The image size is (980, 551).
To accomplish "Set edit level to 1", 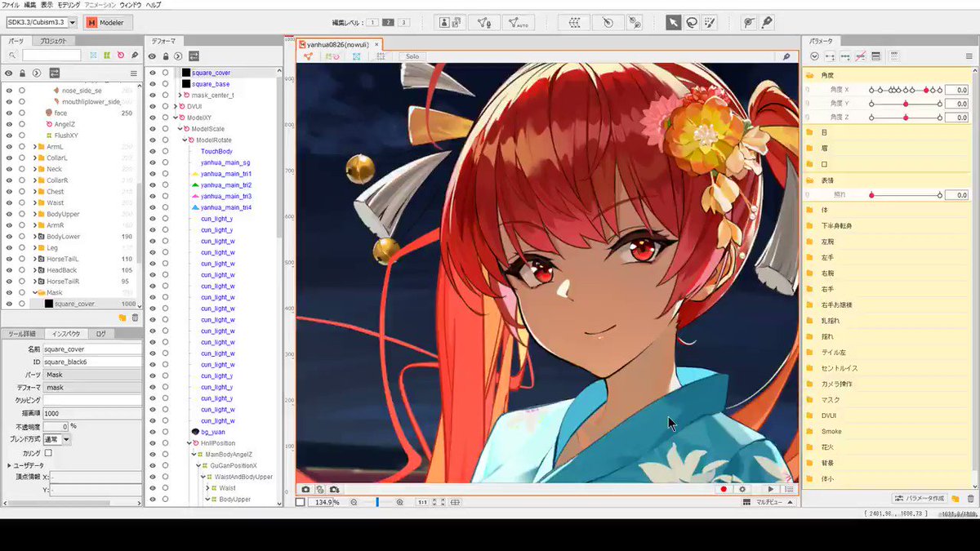I will coord(372,23).
